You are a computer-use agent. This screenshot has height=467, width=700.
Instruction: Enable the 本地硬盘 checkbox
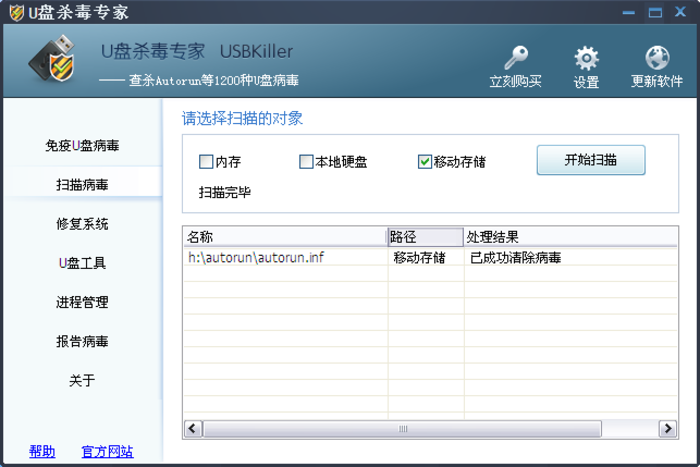pyautogui.click(x=306, y=161)
